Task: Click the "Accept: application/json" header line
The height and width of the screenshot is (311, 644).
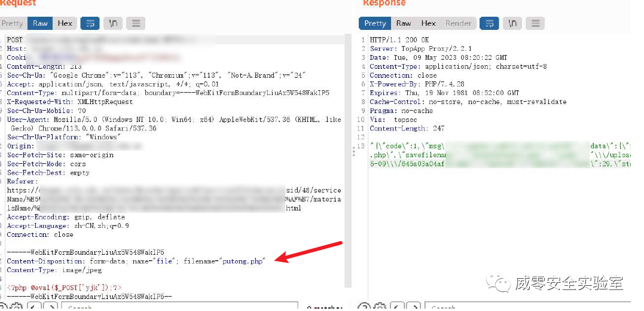Action: 113,84
